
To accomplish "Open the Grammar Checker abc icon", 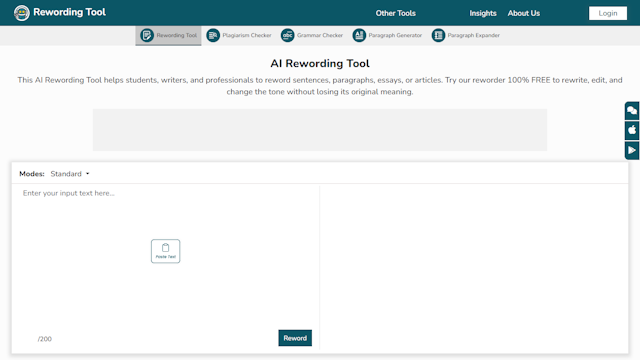I will click(287, 36).
